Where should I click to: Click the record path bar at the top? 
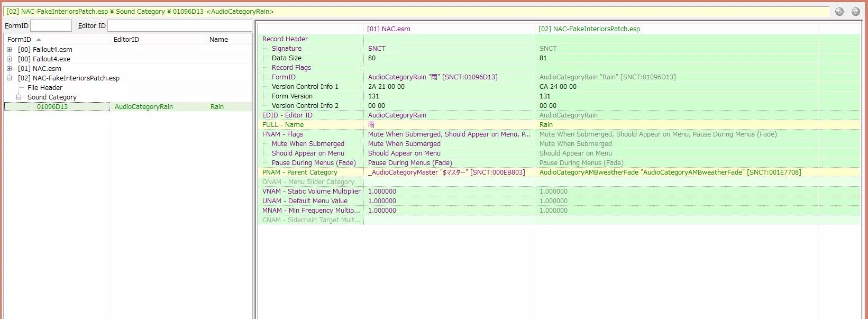416,12
